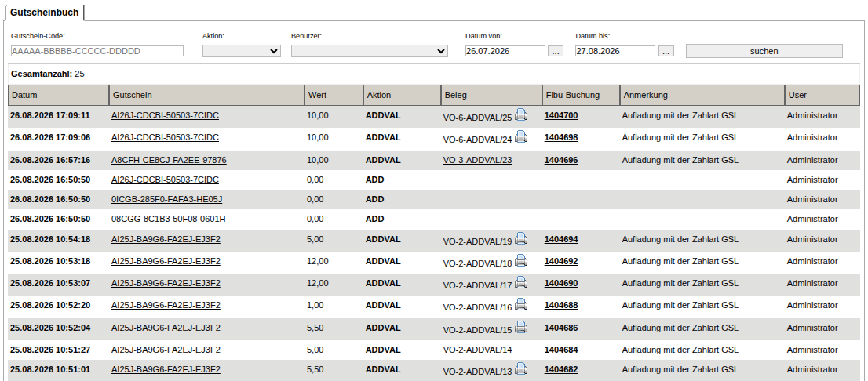This screenshot has width=868, height=381.
Task: Print receipt VO-2-ADDVAL/17
Action: [x=521, y=282]
